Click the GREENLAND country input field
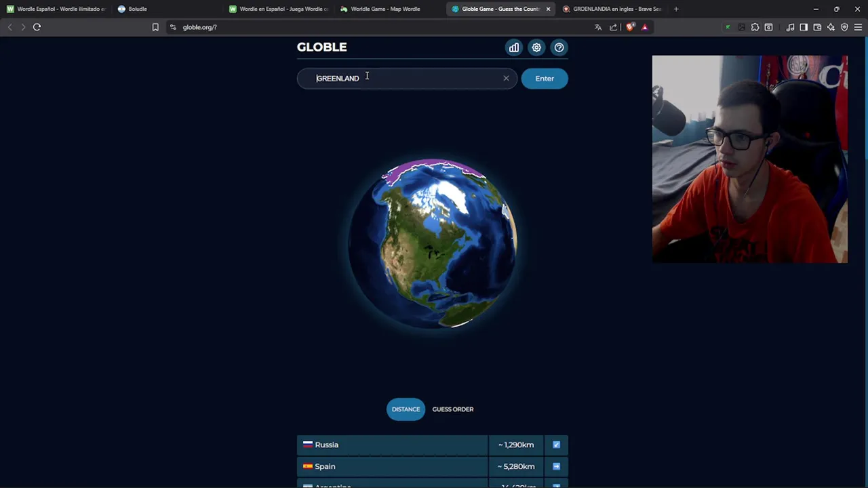The width and height of the screenshot is (868, 488). [x=407, y=79]
